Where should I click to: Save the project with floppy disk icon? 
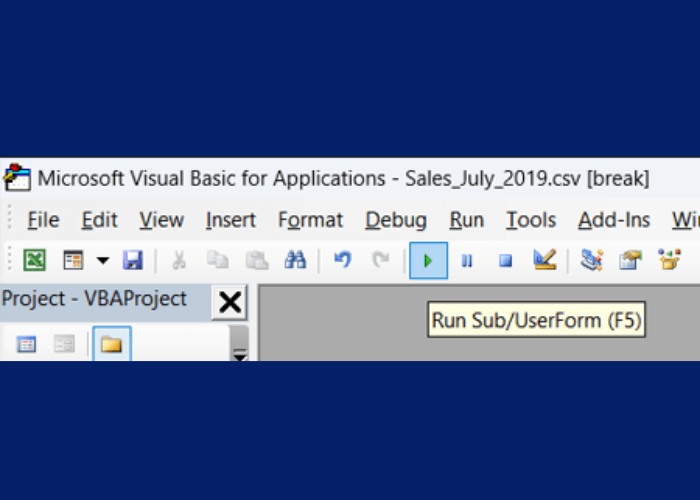(x=133, y=260)
